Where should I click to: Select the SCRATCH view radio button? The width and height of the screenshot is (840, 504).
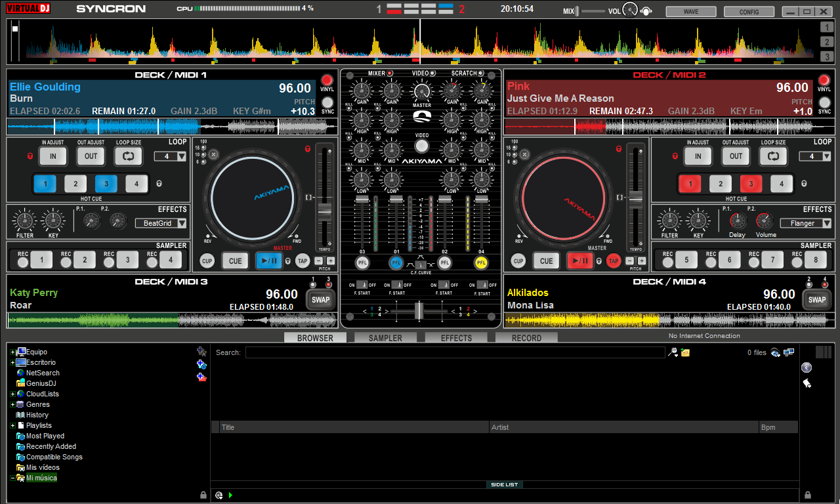(481, 73)
